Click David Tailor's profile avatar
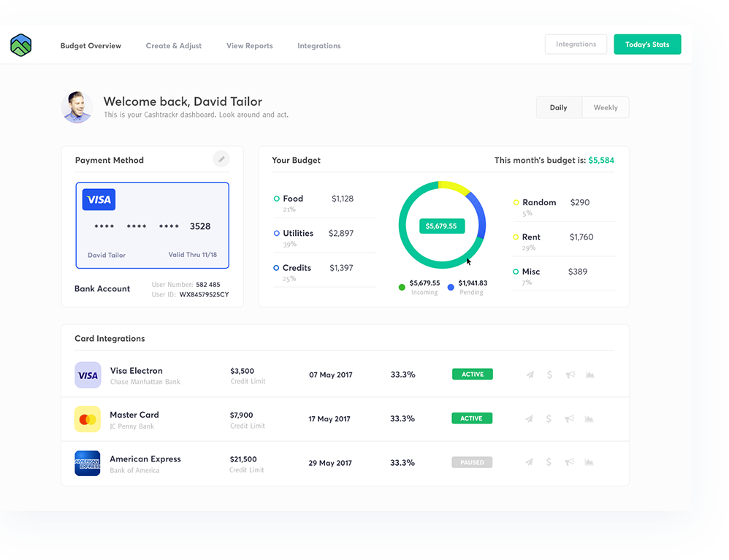This screenshot has height=560, width=729. pos(77,107)
